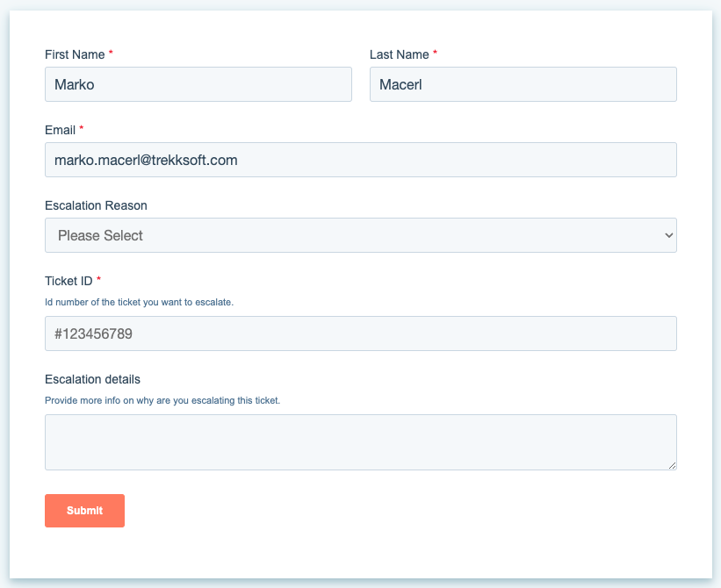721x588 pixels.
Task: Click the "Ticket ID" label
Action: tap(69, 281)
